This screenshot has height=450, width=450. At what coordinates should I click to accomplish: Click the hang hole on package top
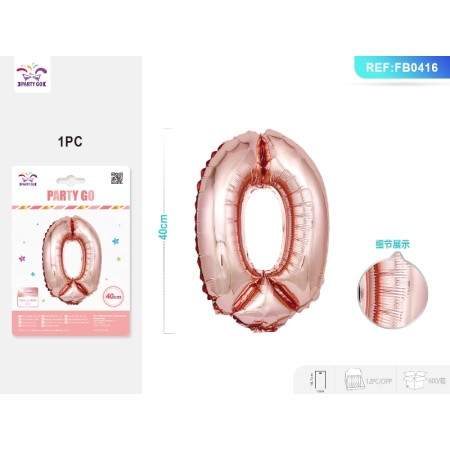(70, 180)
